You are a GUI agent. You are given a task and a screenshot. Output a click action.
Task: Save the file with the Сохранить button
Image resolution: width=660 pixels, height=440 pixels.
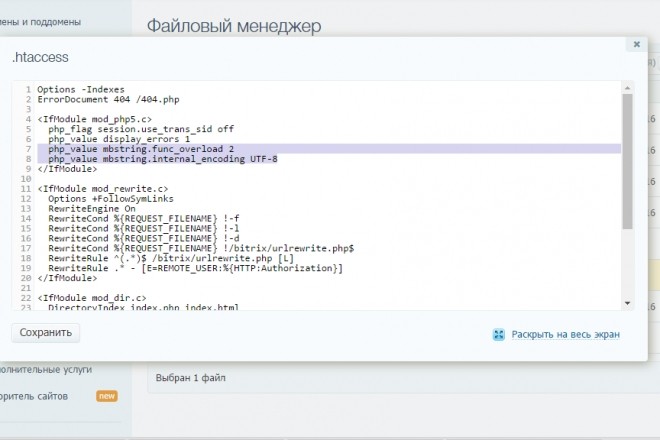45,333
